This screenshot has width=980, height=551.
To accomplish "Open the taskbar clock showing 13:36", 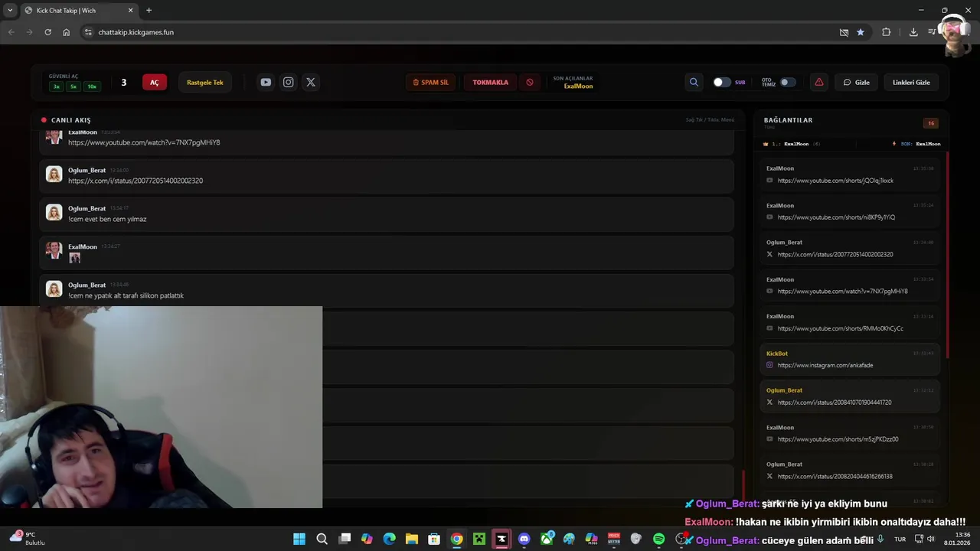I will (956, 539).
